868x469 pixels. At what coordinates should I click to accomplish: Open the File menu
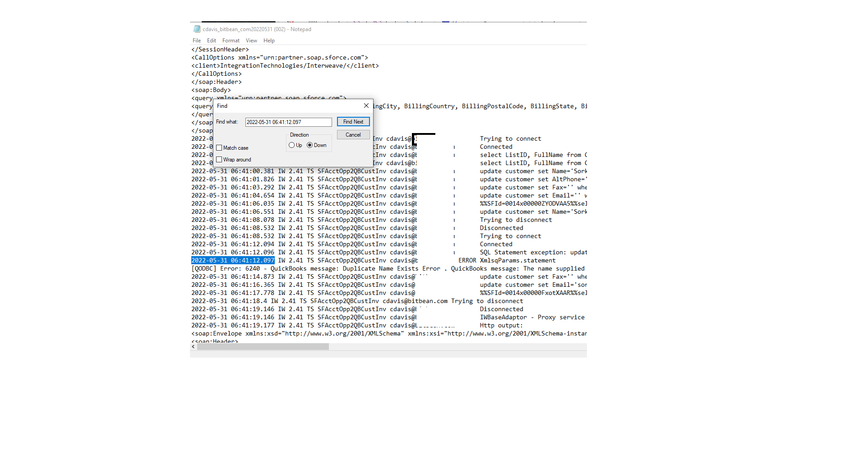click(x=197, y=41)
